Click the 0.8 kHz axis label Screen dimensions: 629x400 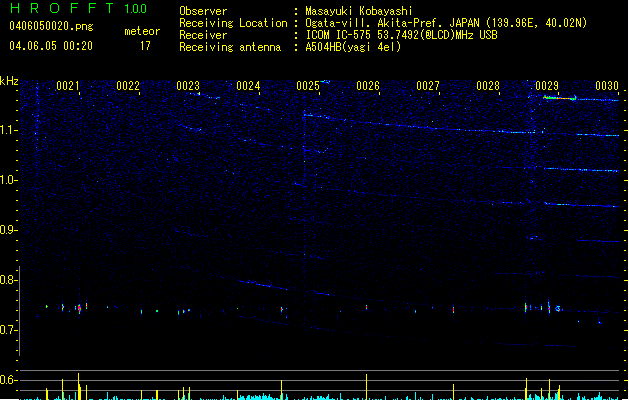pyautogui.click(x=9, y=280)
